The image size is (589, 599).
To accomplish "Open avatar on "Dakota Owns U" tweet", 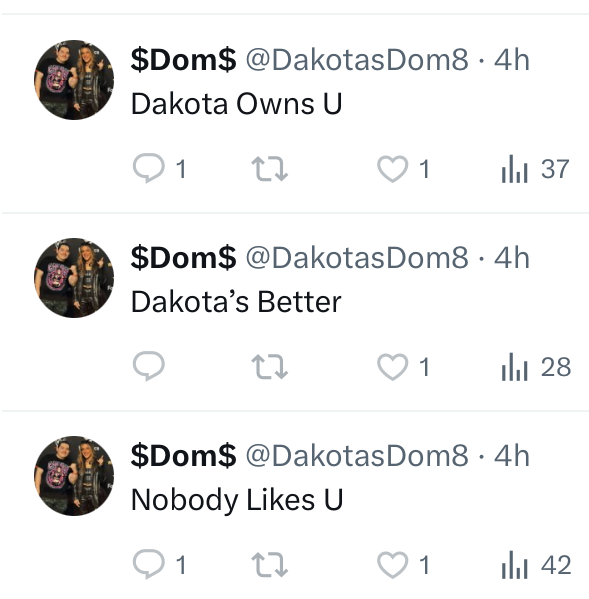I will point(74,80).
